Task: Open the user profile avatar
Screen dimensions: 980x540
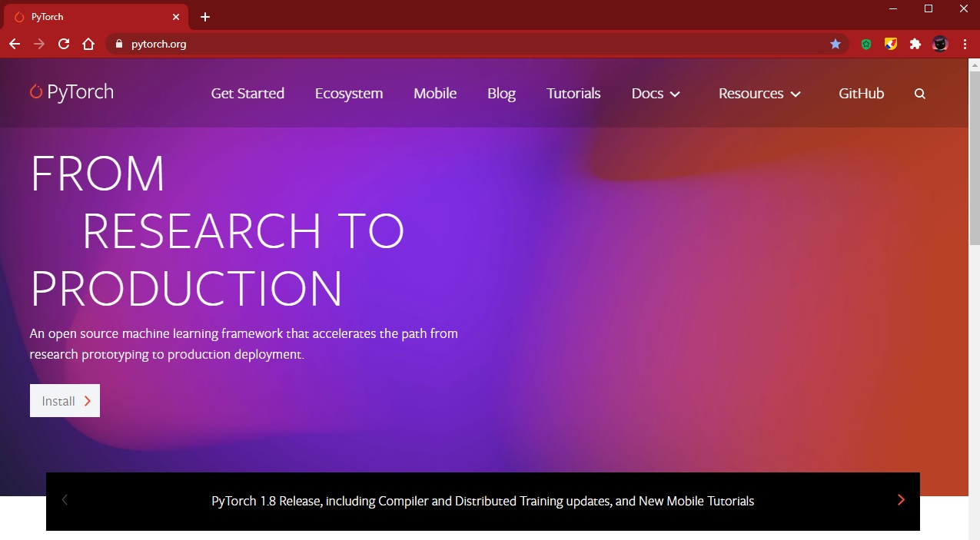Action: (x=939, y=45)
